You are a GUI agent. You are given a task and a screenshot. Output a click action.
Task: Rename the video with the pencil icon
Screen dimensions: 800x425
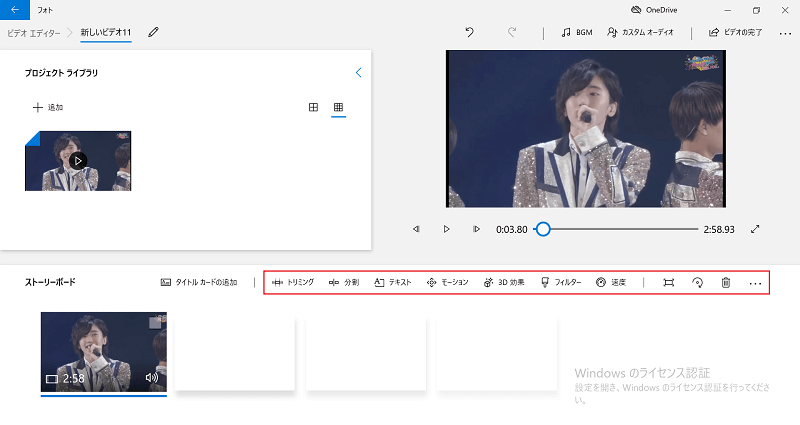coord(153,32)
